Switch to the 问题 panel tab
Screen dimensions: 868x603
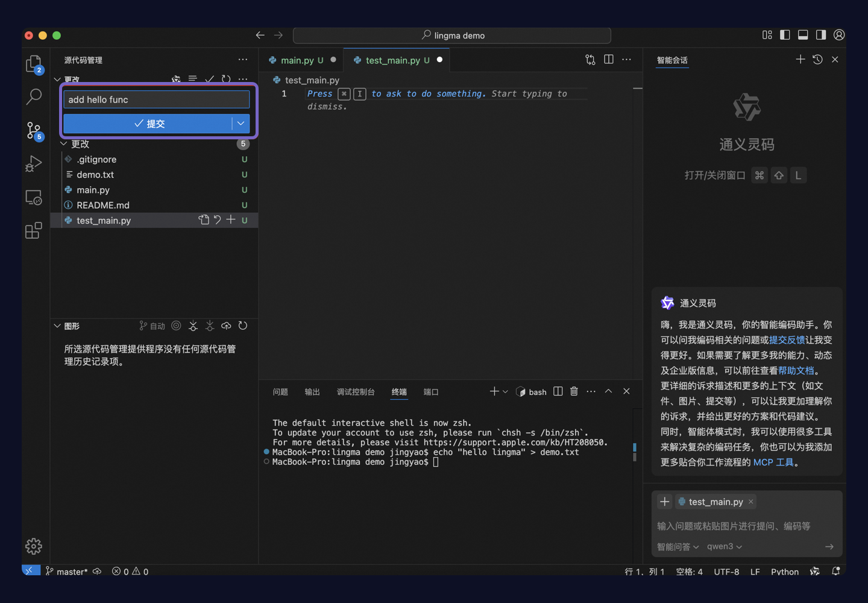click(x=280, y=392)
